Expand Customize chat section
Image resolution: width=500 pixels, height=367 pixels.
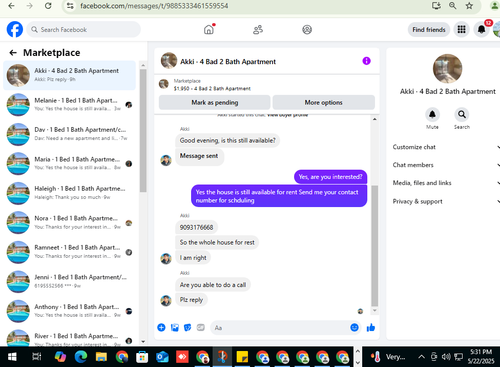coord(445,147)
